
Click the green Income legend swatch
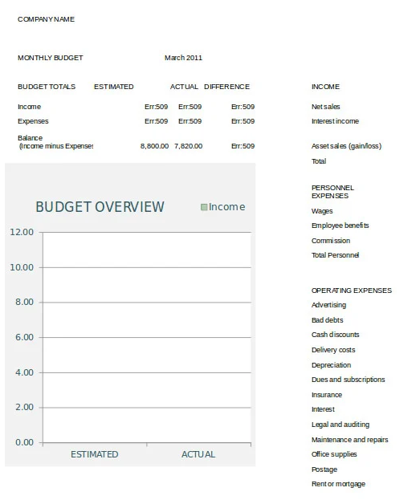[x=203, y=207]
